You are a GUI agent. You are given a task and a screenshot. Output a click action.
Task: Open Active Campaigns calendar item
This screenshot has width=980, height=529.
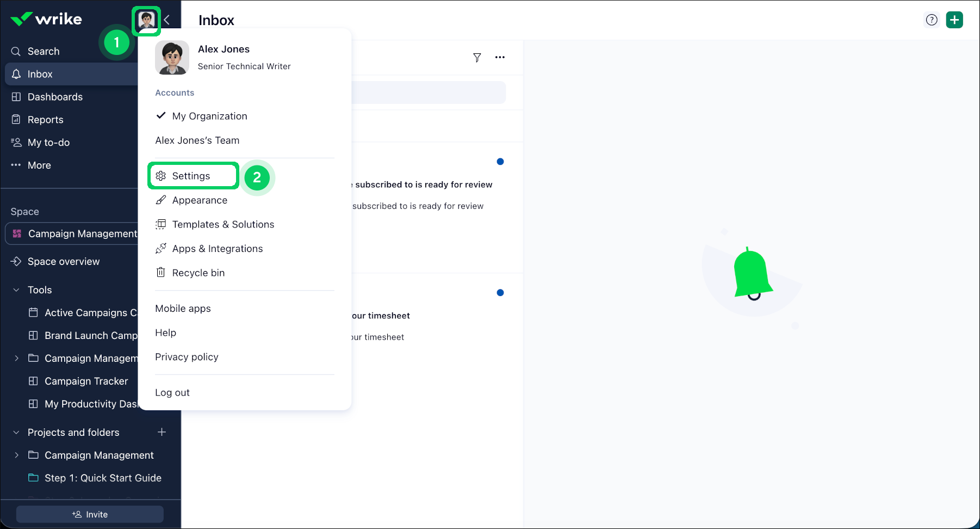click(83, 313)
